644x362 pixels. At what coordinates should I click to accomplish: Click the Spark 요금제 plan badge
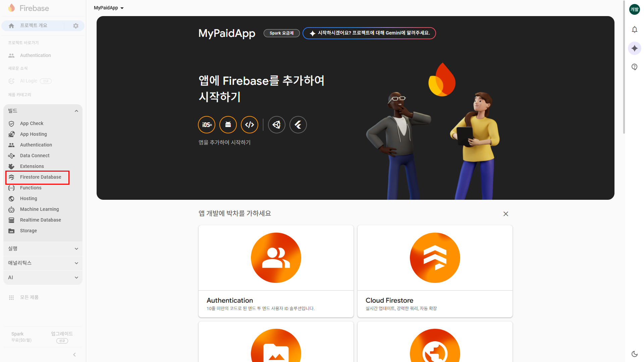tap(281, 33)
